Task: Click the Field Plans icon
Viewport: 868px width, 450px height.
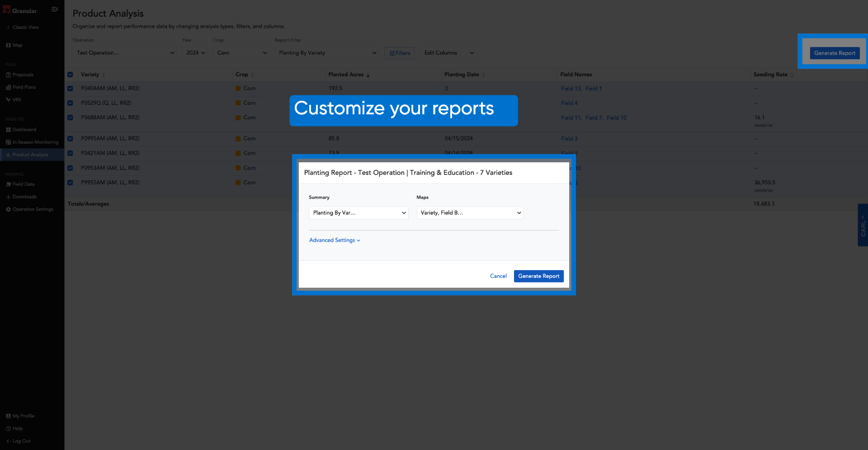Action: (x=8, y=87)
